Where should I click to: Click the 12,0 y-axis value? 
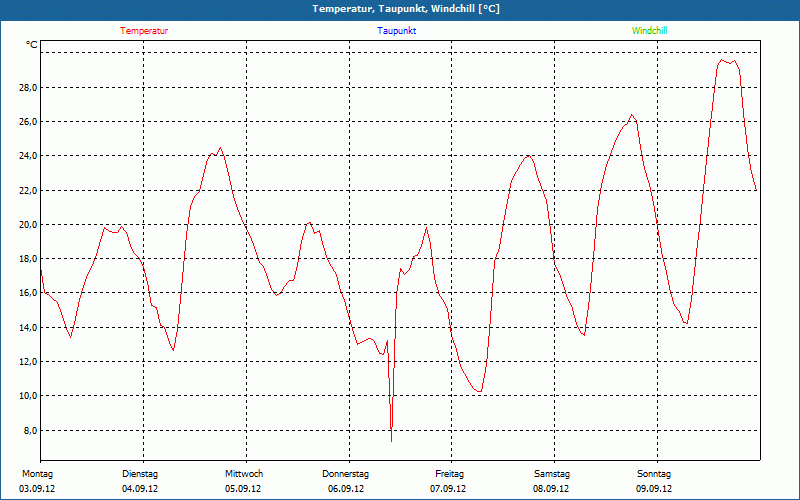(28, 362)
